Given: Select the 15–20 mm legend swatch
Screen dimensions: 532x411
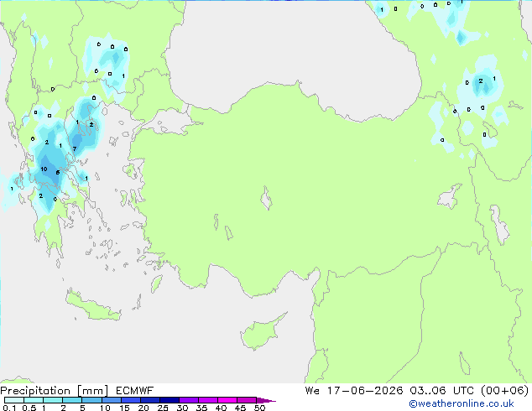Looking at the screenshot, I should (131, 400).
